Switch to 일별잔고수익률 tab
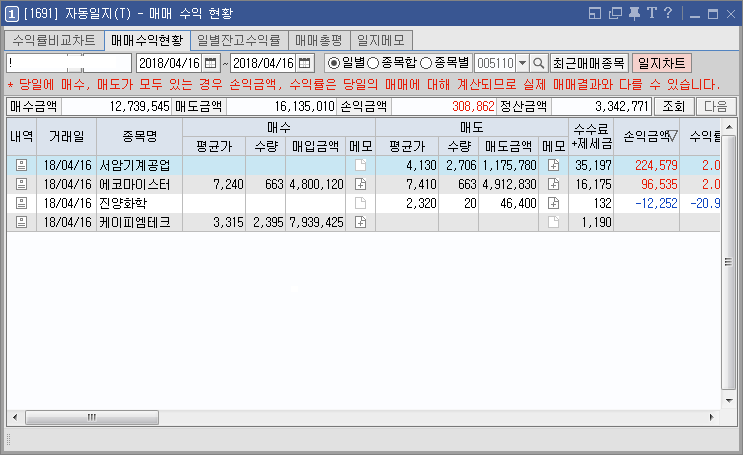This screenshot has height=455, width=743. point(239,40)
